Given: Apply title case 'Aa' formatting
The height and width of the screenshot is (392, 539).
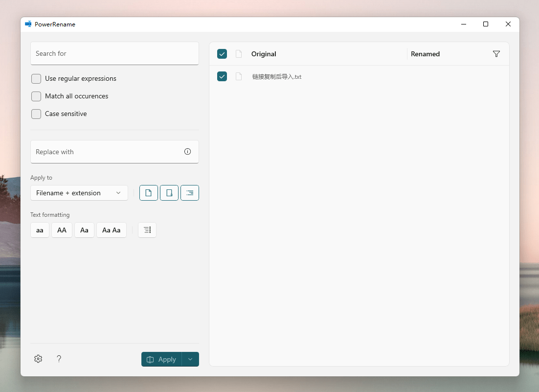Looking at the screenshot, I should point(84,230).
